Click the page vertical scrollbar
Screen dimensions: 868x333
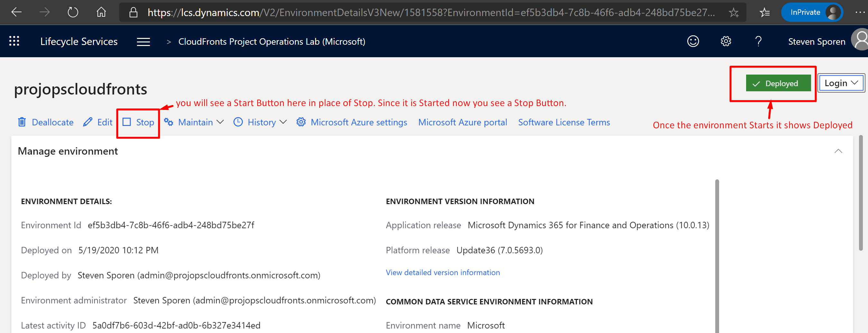861,193
